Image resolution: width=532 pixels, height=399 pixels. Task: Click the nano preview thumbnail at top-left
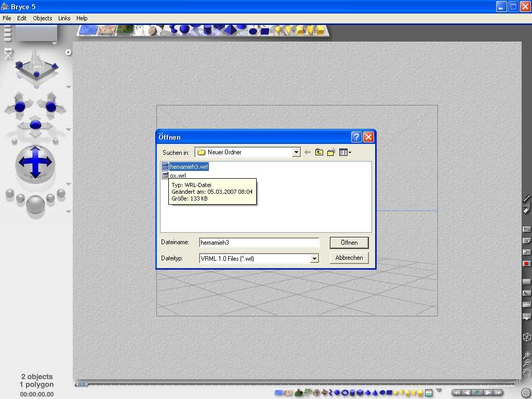point(36,33)
